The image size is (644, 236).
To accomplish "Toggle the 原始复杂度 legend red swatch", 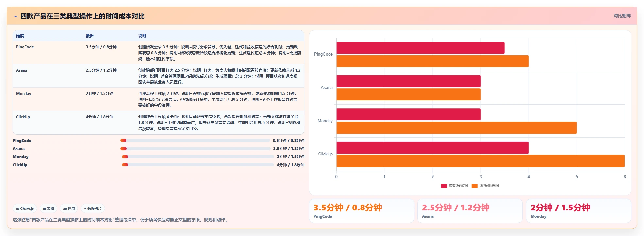I will point(444,186).
